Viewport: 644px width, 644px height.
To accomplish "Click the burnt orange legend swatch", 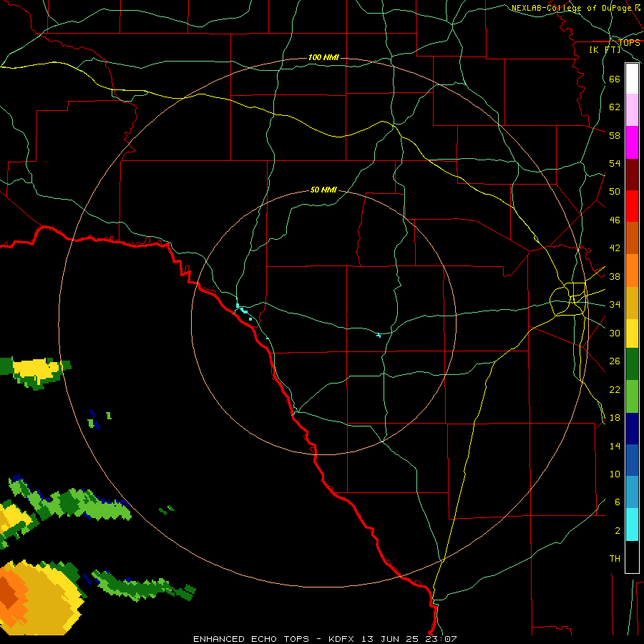I will (632, 238).
